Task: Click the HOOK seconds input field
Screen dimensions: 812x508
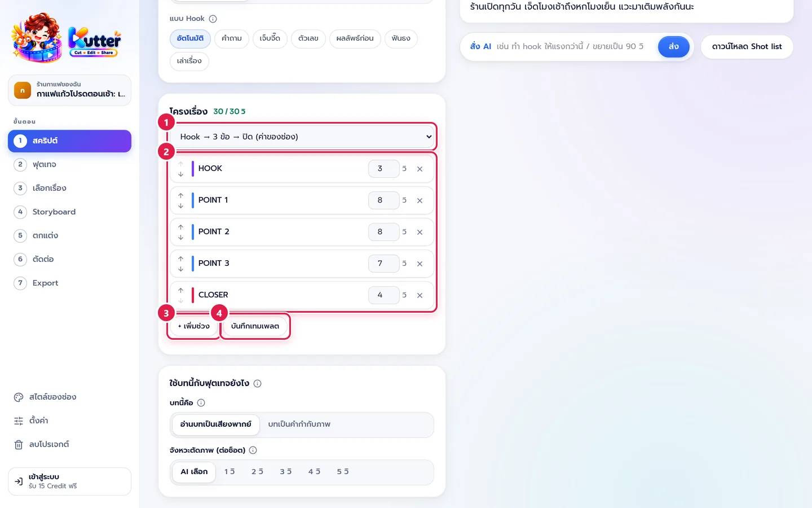Action: (383, 169)
